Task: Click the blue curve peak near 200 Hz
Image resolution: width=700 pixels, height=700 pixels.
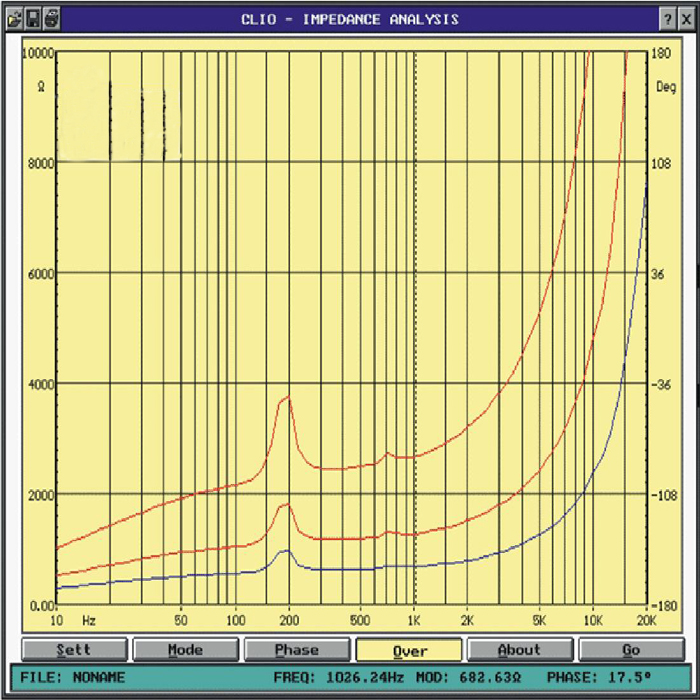Action: tap(286, 550)
